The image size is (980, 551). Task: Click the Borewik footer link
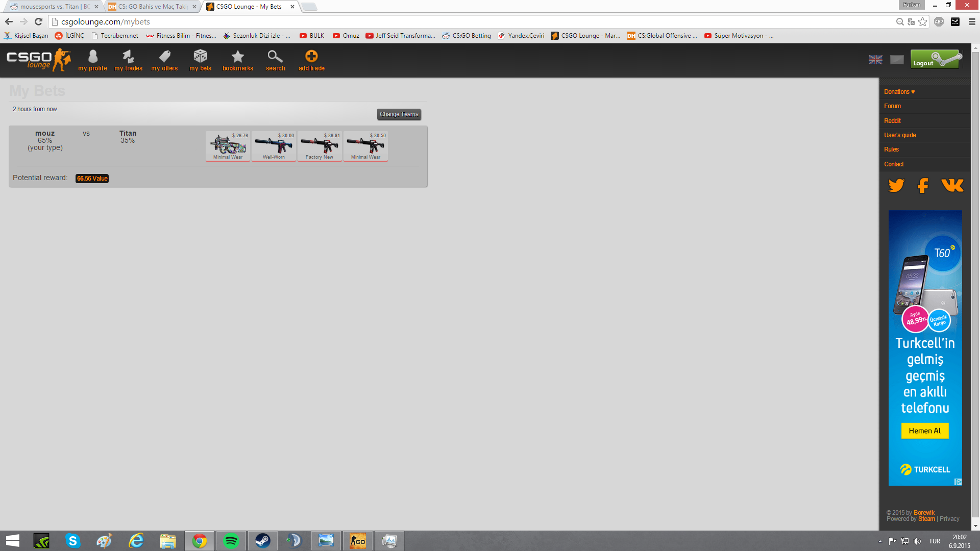coord(924,513)
